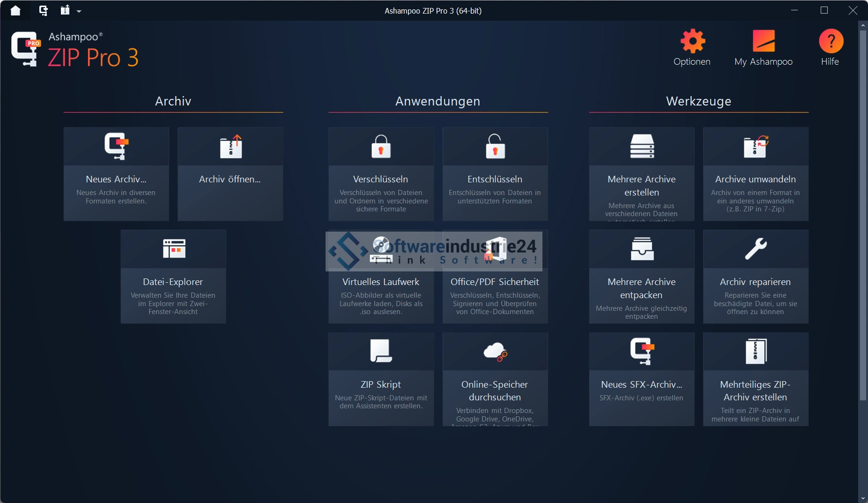Expand the quick access toolbar dropdown arrow
This screenshot has width=868, height=503.
point(79,11)
